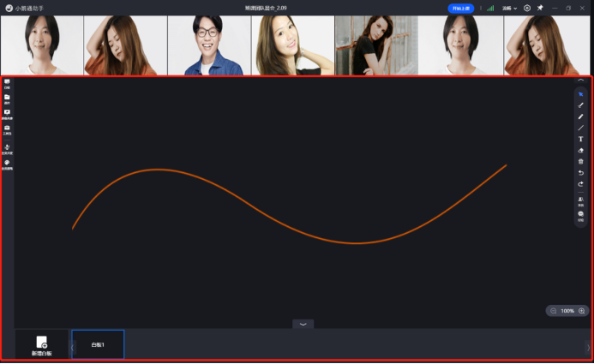Image resolution: width=594 pixels, height=364 pixels.
Task: Click the left arrow beside 白板1 tab
Action: click(x=72, y=348)
